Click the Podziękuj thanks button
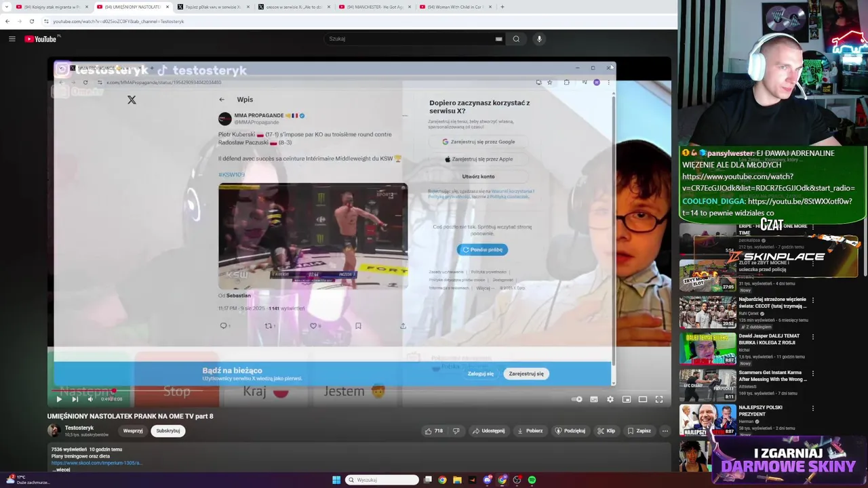This screenshot has height=488, width=868. 570,430
